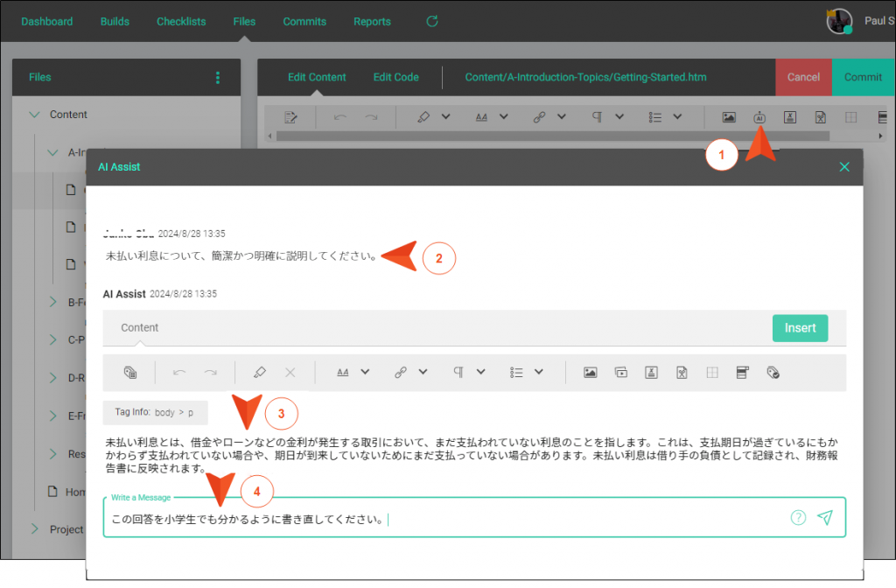Click the font style icon in main editor toolbar

coord(482,117)
